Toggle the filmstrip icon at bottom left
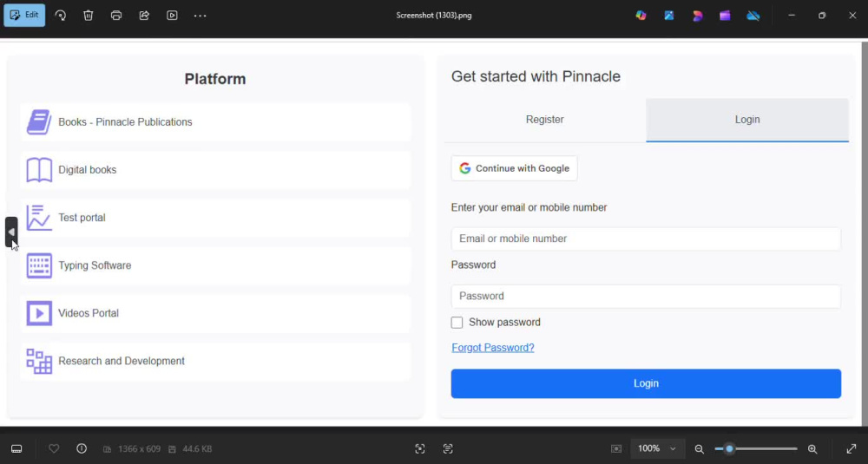 click(x=16, y=448)
